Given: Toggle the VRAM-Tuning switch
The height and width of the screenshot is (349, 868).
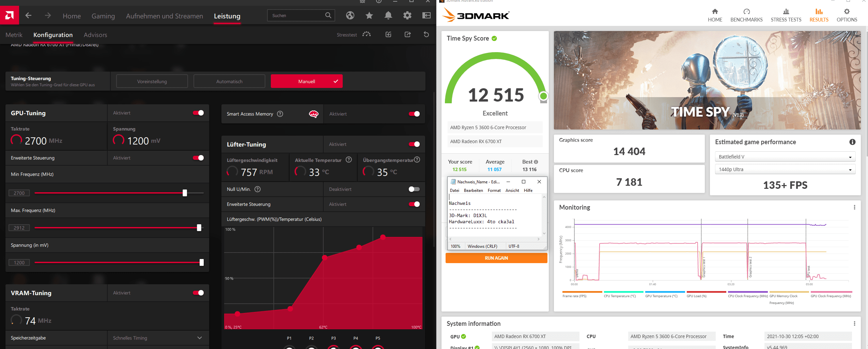Looking at the screenshot, I should (x=198, y=293).
